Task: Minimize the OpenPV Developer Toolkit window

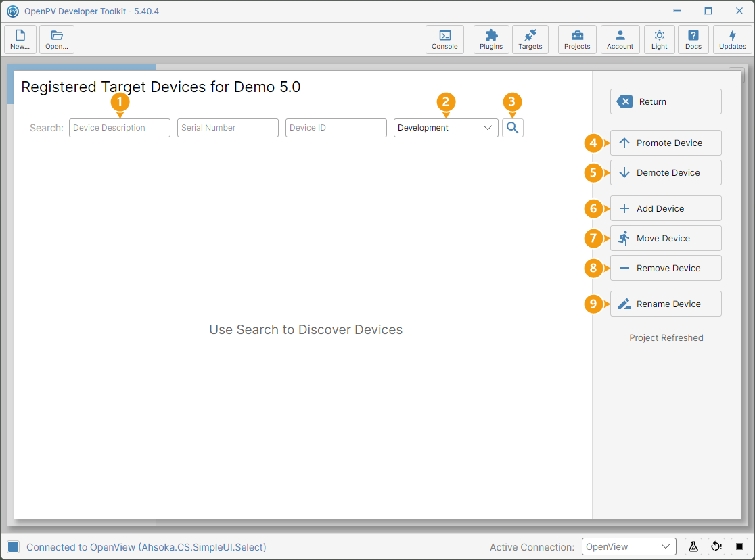Action: pyautogui.click(x=677, y=11)
